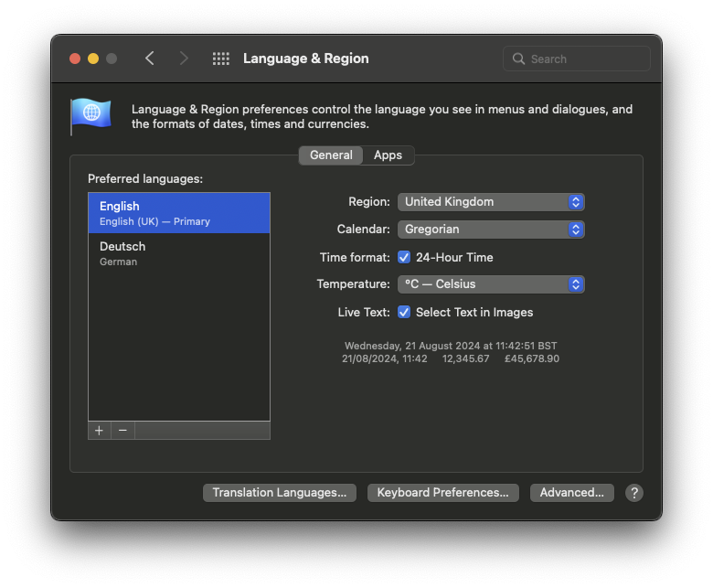The image size is (713, 588).
Task: Remove selected language with minus button
Action: coord(122,431)
